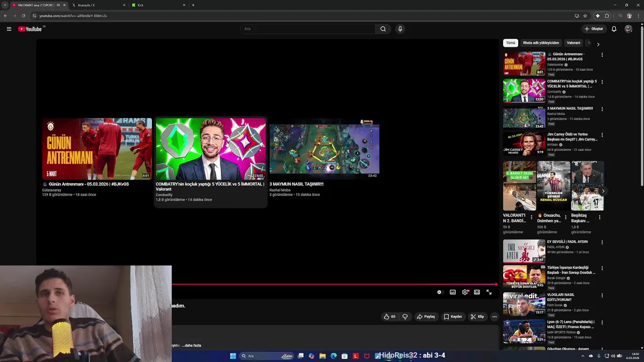Open Galatasaray channel under end-screen video

click(x=52, y=190)
